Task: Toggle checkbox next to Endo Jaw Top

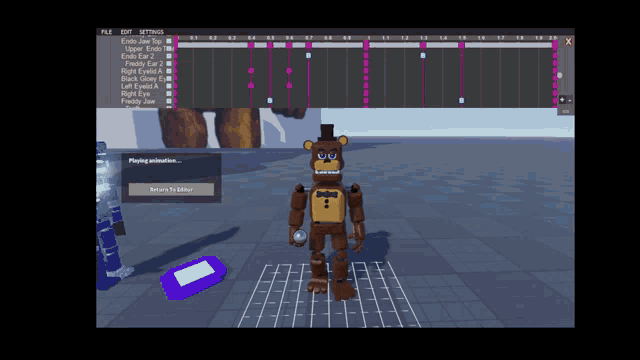Action: (169, 41)
